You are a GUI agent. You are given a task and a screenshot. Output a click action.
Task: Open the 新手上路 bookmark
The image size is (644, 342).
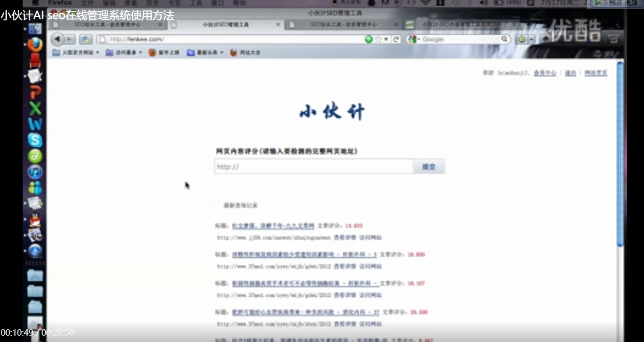[x=164, y=53]
